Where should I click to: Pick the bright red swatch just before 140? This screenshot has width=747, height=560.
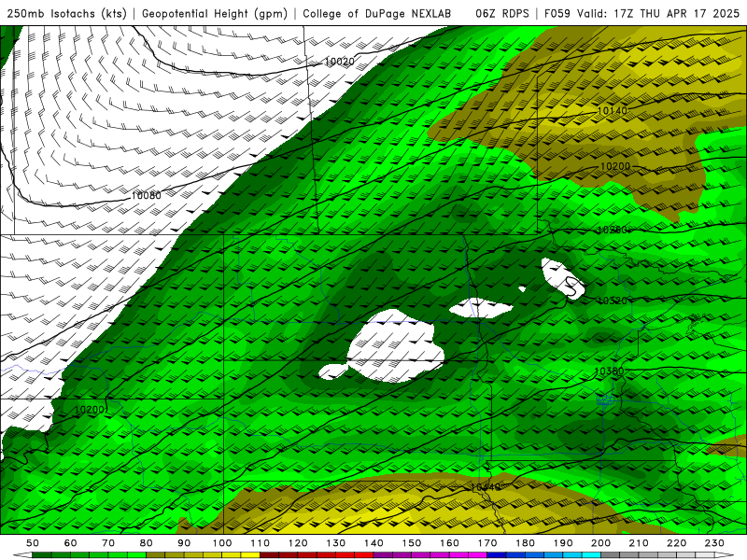(364, 555)
